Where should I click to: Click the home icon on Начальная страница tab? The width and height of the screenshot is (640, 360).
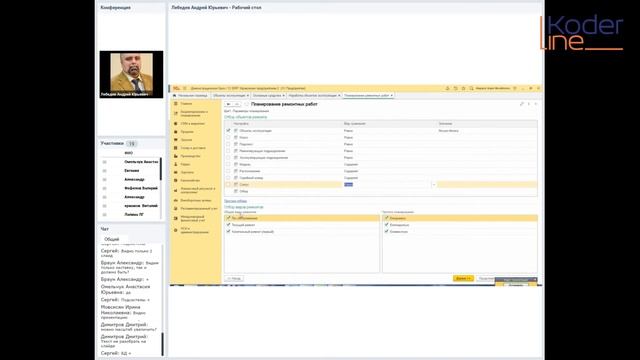[x=175, y=96]
